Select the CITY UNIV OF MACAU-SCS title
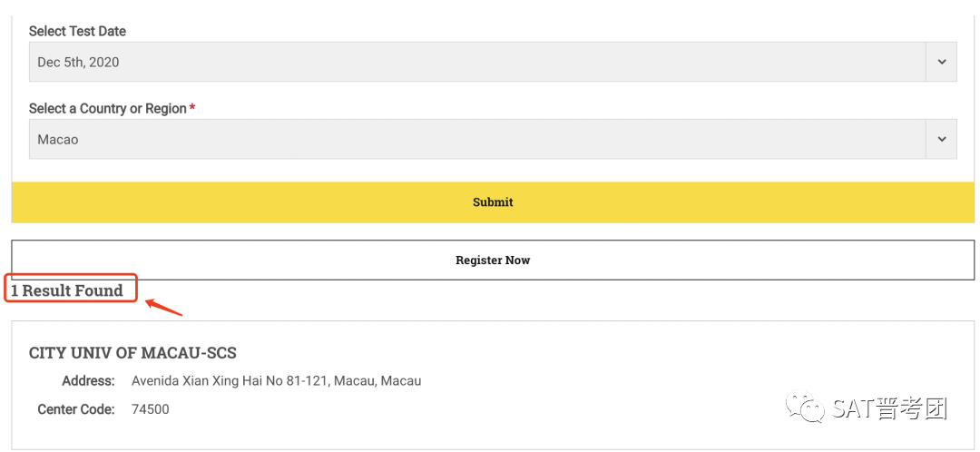Screen dimensions: 980x452 pyautogui.click(x=132, y=353)
